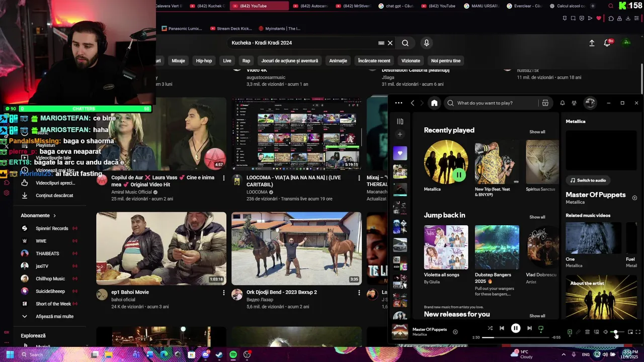Open options for LOOCOMA live video
Image resolution: width=644 pixels, height=362 pixels.
click(x=359, y=178)
